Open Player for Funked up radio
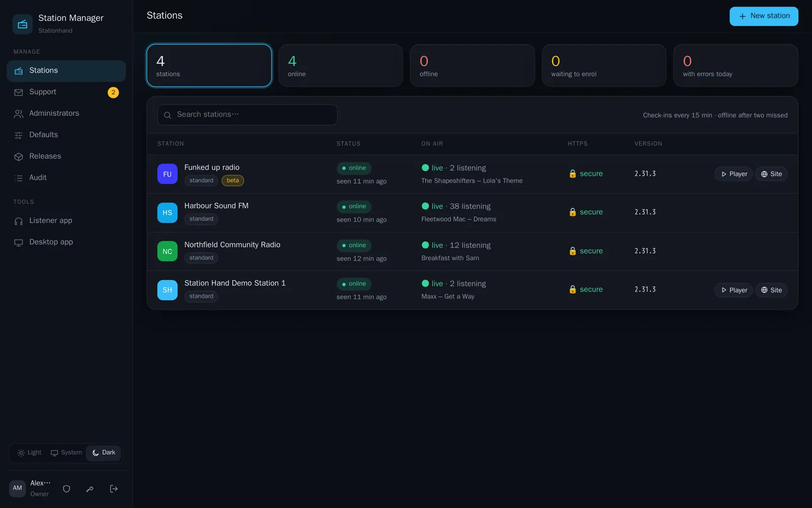 pyautogui.click(x=733, y=174)
